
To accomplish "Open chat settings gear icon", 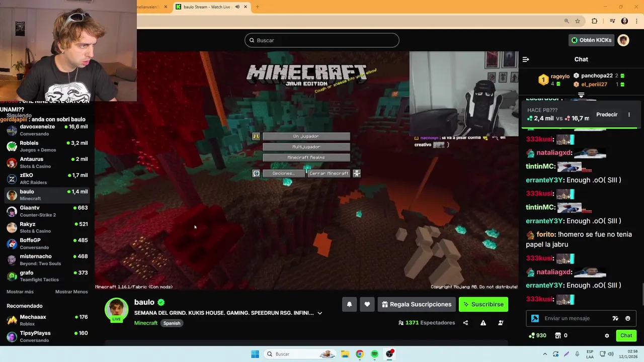I will [607, 335].
